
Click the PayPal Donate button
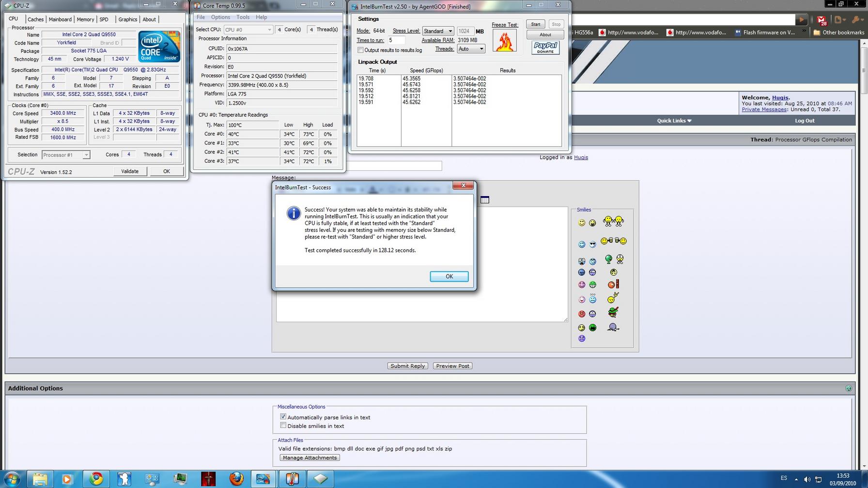coord(545,47)
